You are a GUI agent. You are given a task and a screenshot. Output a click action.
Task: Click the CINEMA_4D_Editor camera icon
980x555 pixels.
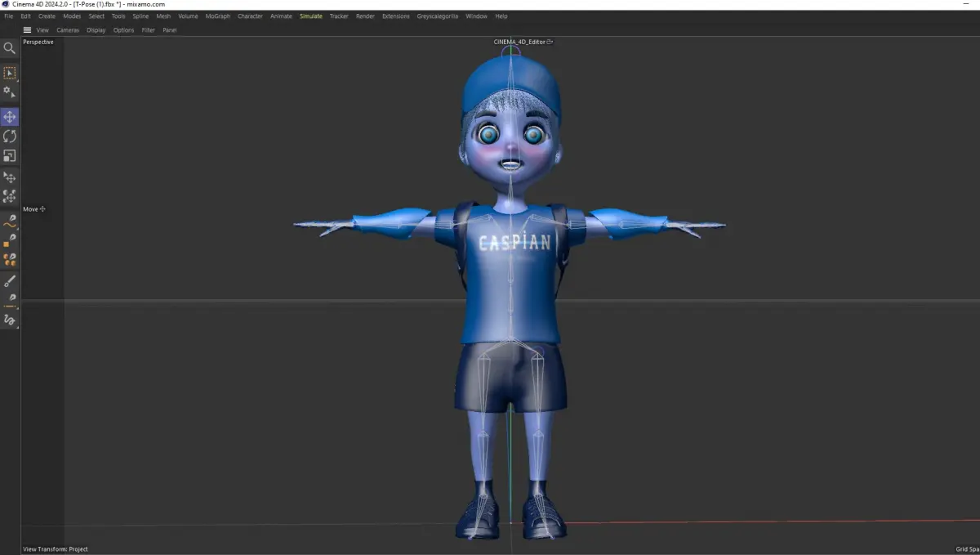click(550, 42)
